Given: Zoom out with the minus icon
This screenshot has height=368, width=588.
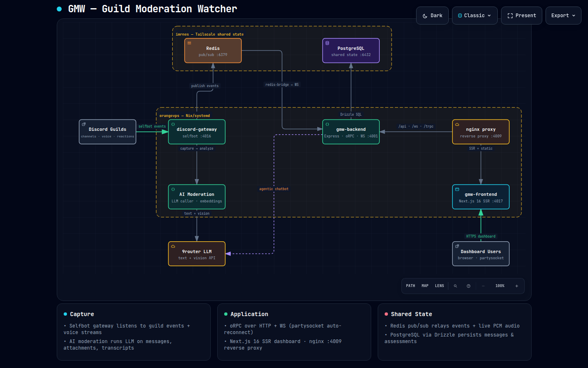Looking at the screenshot, I should click(483, 286).
